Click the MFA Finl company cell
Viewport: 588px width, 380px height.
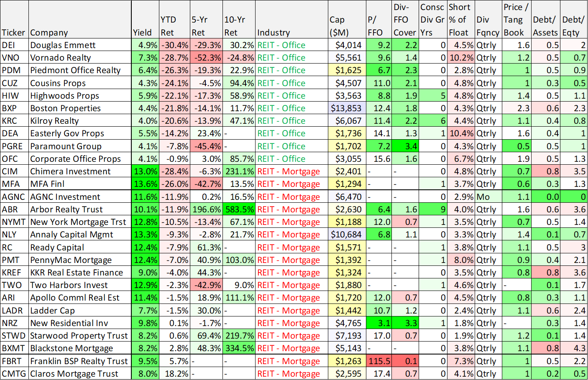80,184
